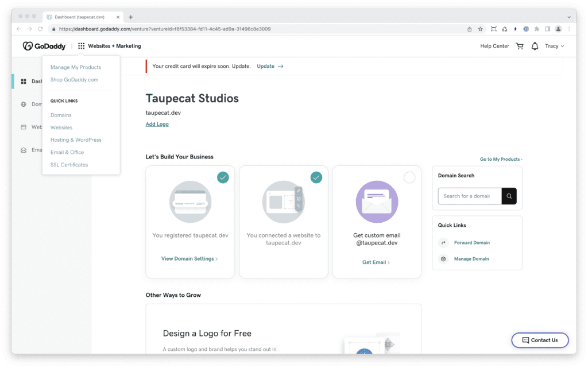Open the browser extensions puzzle icon
588x368 pixels.
point(537,29)
